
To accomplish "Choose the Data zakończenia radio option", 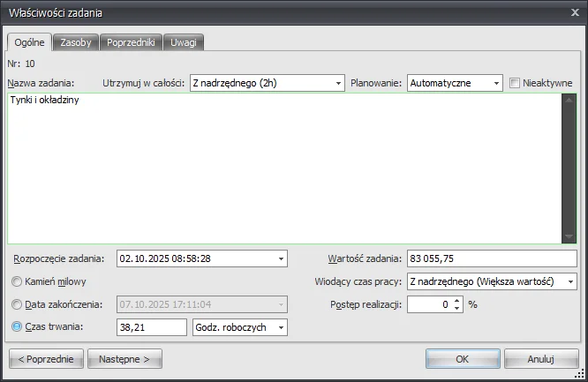I will pos(17,304).
